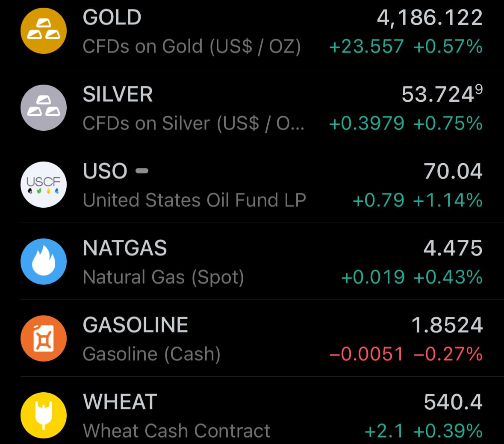Open the GASOLINE ticker label
The image size is (504, 444).
136,325
